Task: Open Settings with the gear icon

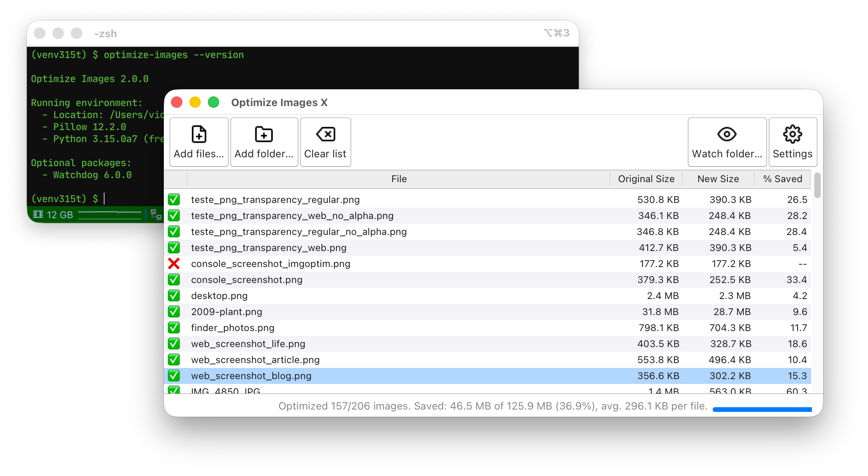Action: pyautogui.click(x=793, y=142)
